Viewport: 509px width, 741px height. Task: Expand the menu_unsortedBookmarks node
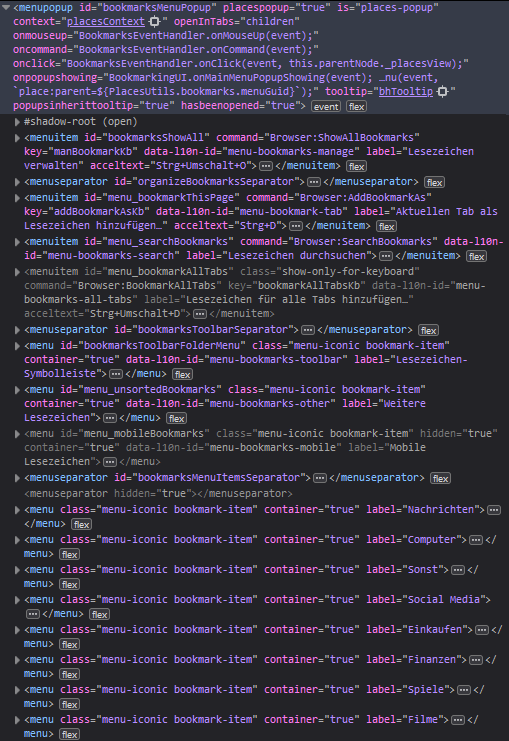17,390
